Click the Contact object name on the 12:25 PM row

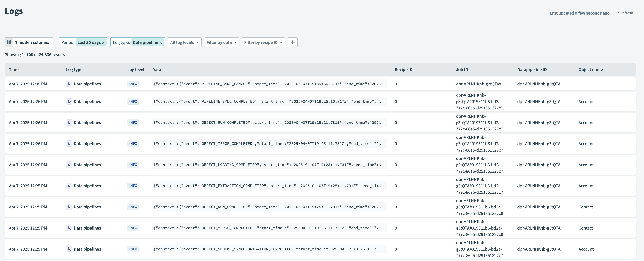[x=586, y=207]
